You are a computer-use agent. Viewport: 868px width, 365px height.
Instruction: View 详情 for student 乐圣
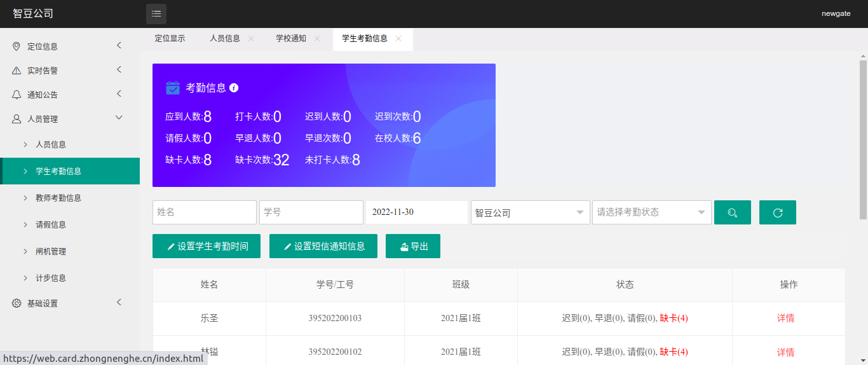[785, 318]
